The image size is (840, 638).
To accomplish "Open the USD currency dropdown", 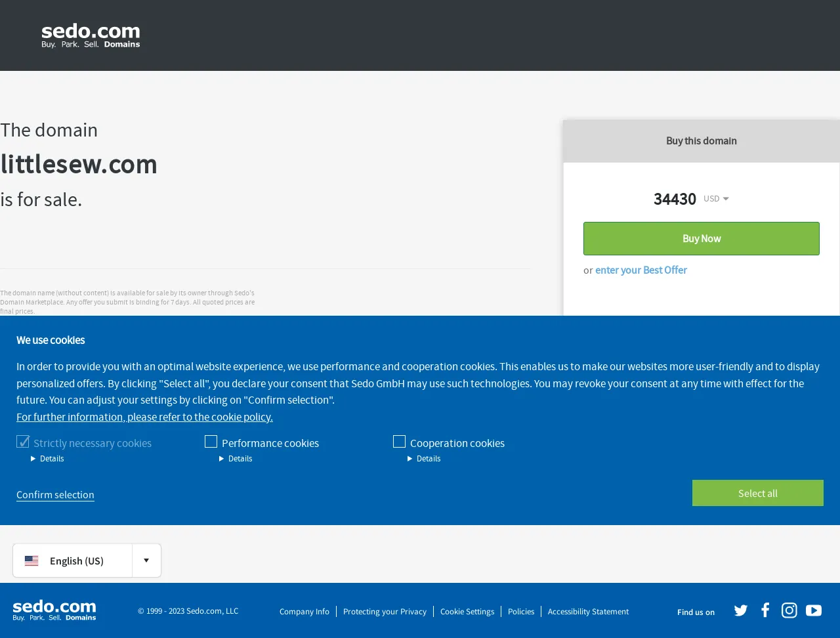I will pos(716,199).
